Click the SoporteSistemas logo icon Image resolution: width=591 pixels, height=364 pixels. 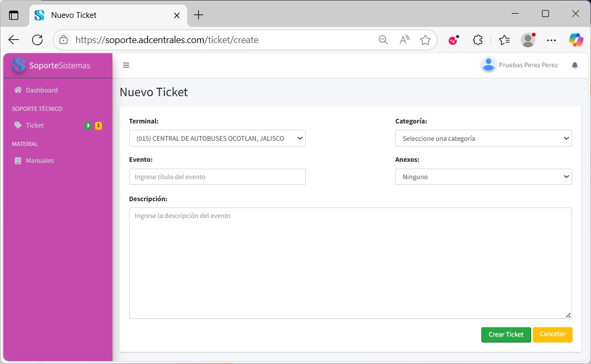point(19,65)
